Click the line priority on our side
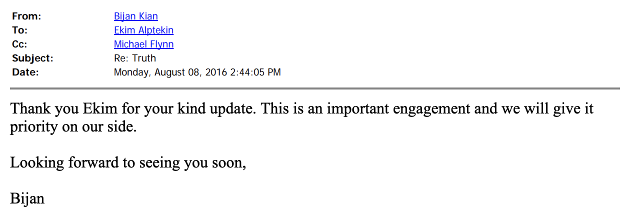Viewport: 644px width, 215px height. tap(73, 127)
